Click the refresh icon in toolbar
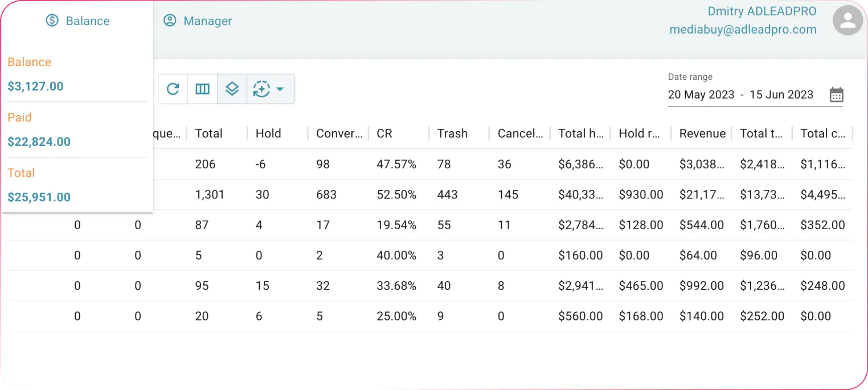The width and height of the screenshot is (868, 390). click(x=173, y=89)
